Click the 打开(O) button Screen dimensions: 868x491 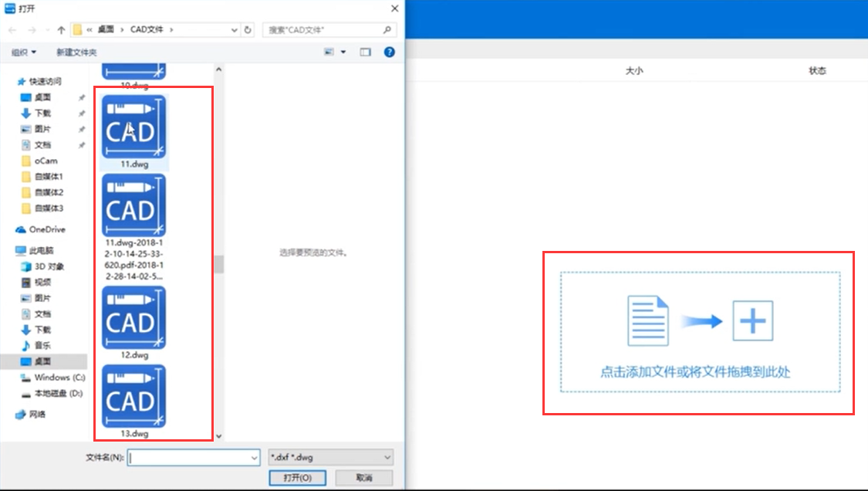point(297,478)
